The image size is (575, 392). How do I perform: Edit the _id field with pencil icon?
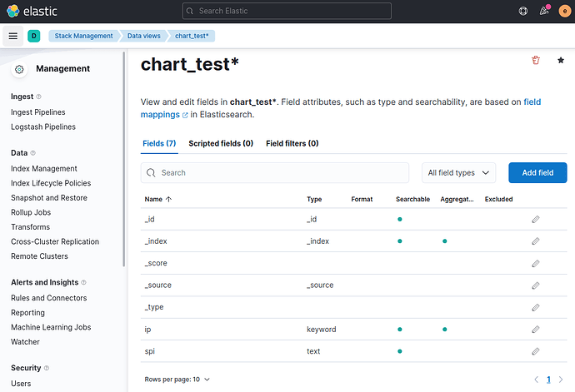pos(536,220)
